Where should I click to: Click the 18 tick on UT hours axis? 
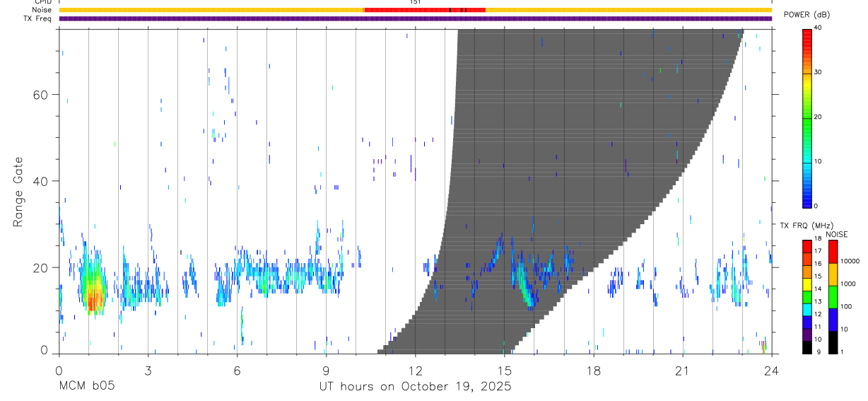point(593,370)
